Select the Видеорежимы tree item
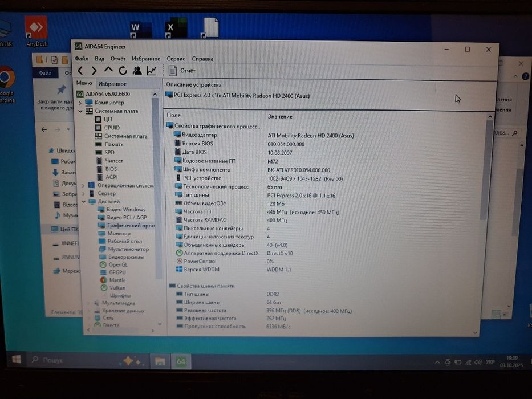The height and width of the screenshot is (399, 532). tap(121, 257)
